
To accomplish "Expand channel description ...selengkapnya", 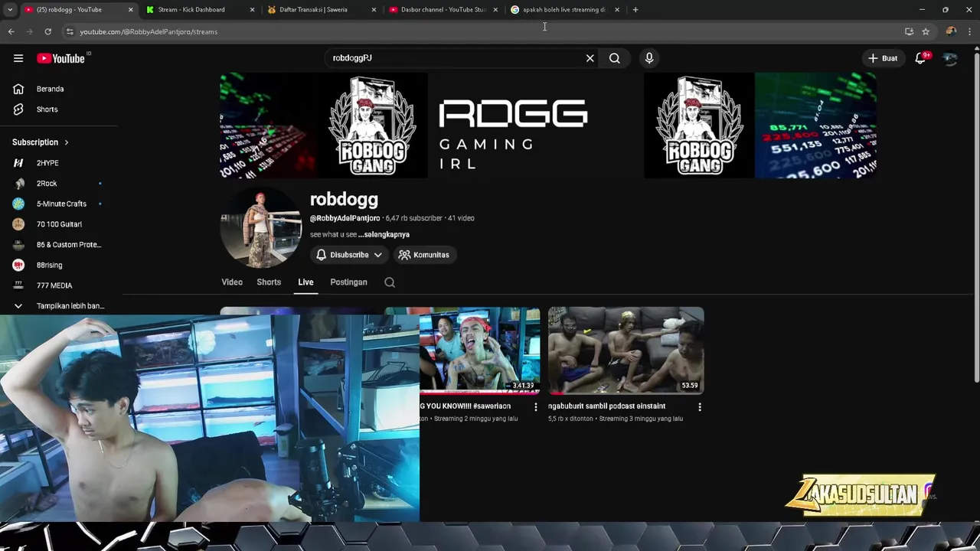I will click(x=384, y=235).
